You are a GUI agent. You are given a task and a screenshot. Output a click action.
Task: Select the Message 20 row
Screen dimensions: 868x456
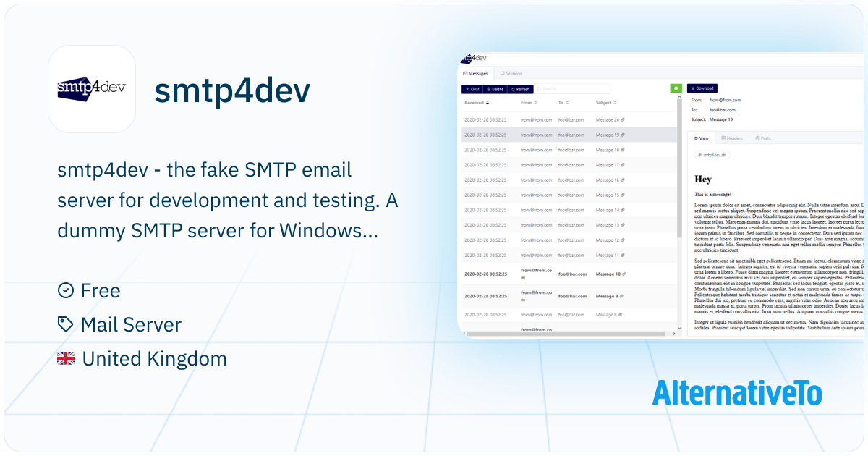pos(570,119)
